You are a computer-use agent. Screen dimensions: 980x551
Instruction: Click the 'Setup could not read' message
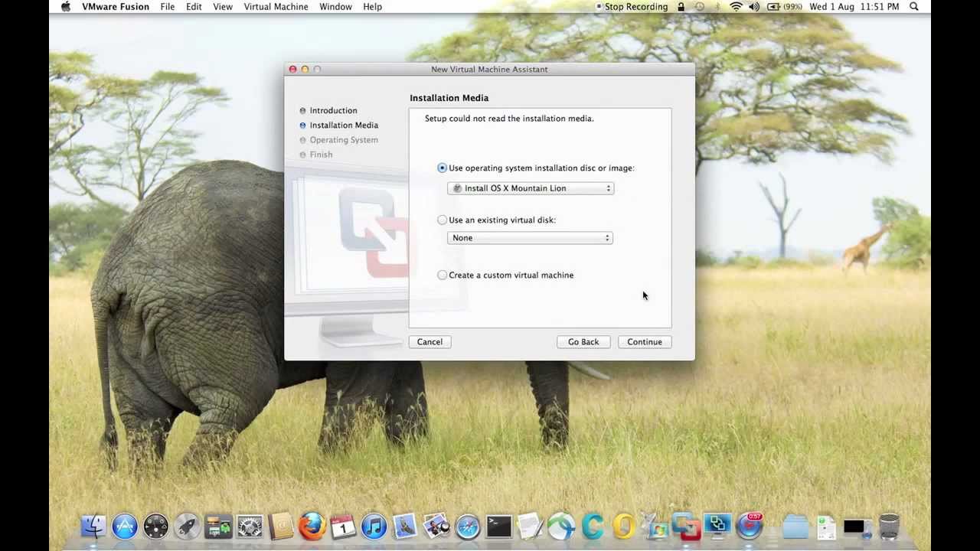[509, 119]
